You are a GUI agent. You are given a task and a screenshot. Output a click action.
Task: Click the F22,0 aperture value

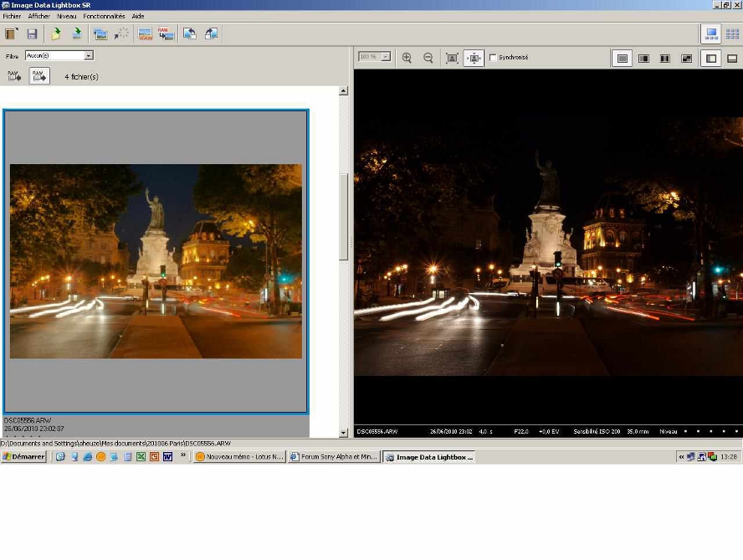tap(521, 431)
